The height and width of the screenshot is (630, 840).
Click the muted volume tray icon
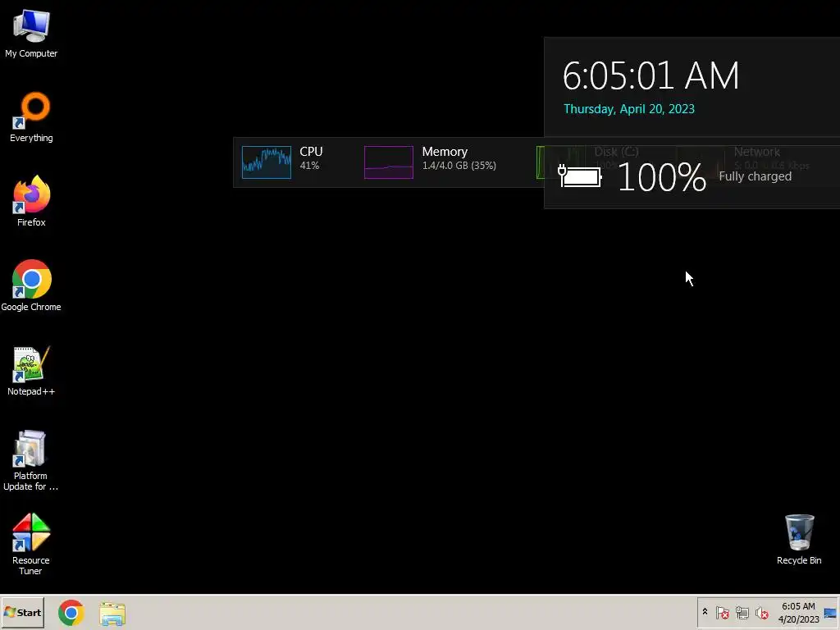click(x=761, y=612)
